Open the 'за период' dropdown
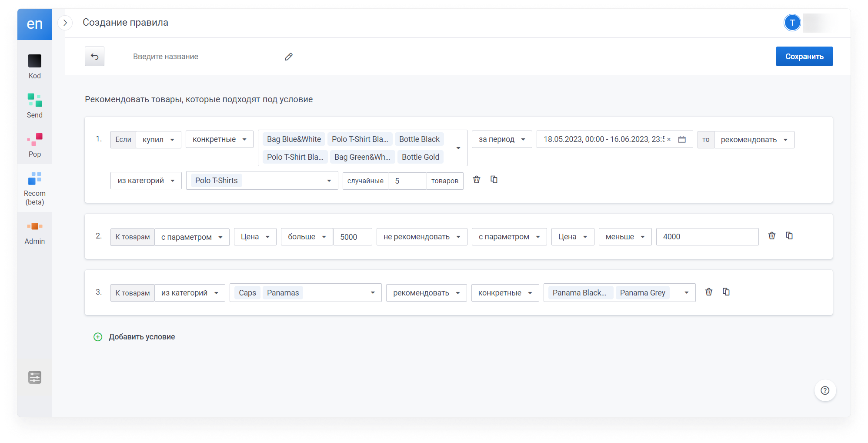The width and height of the screenshot is (868, 443). click(x=502, y=140)
